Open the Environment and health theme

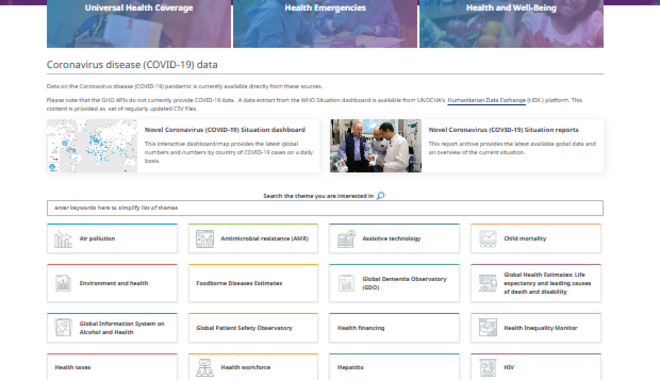point(112,283)
